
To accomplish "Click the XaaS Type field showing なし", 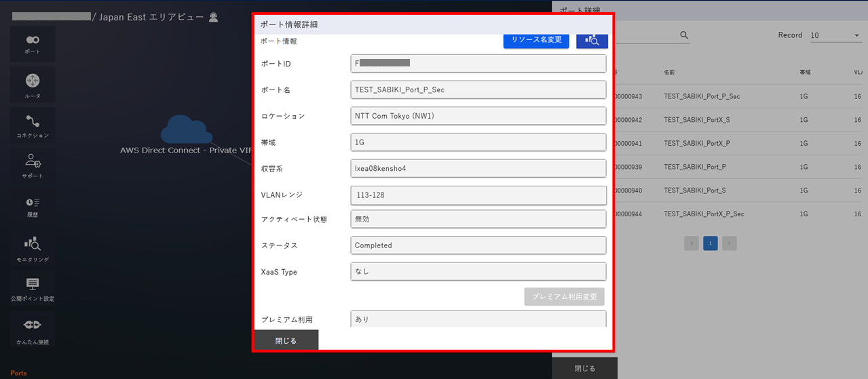I will (478, 271).
